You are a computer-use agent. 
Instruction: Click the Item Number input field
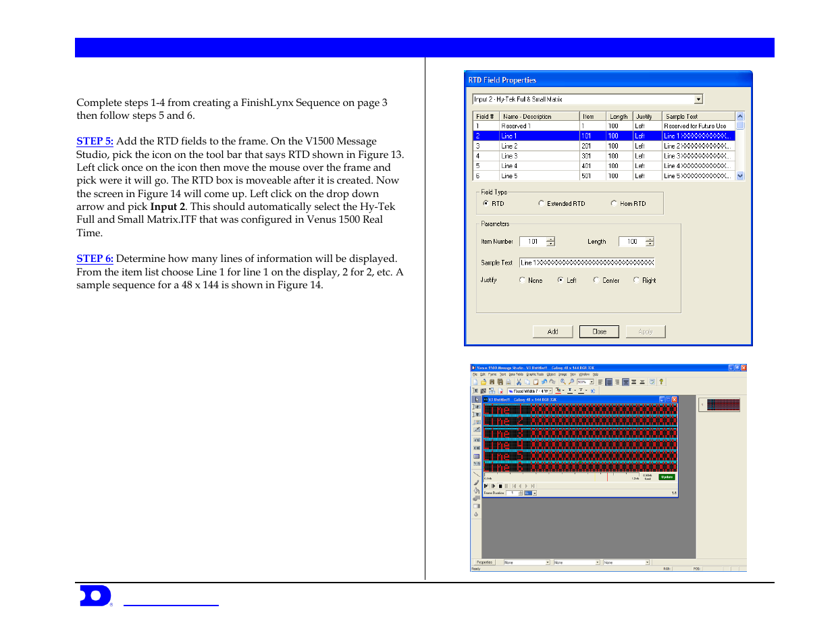[533, 242]
